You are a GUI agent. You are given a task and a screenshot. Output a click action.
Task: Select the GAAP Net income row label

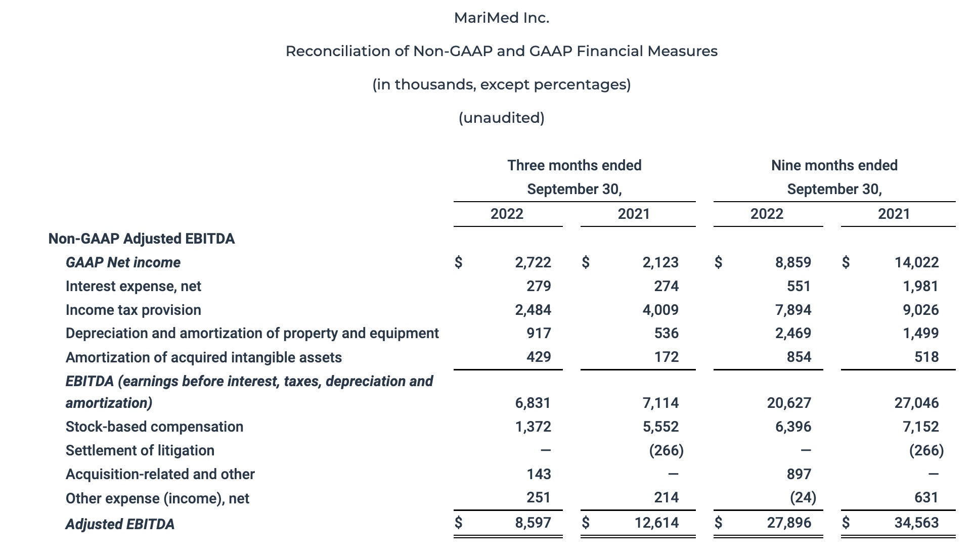123,262
